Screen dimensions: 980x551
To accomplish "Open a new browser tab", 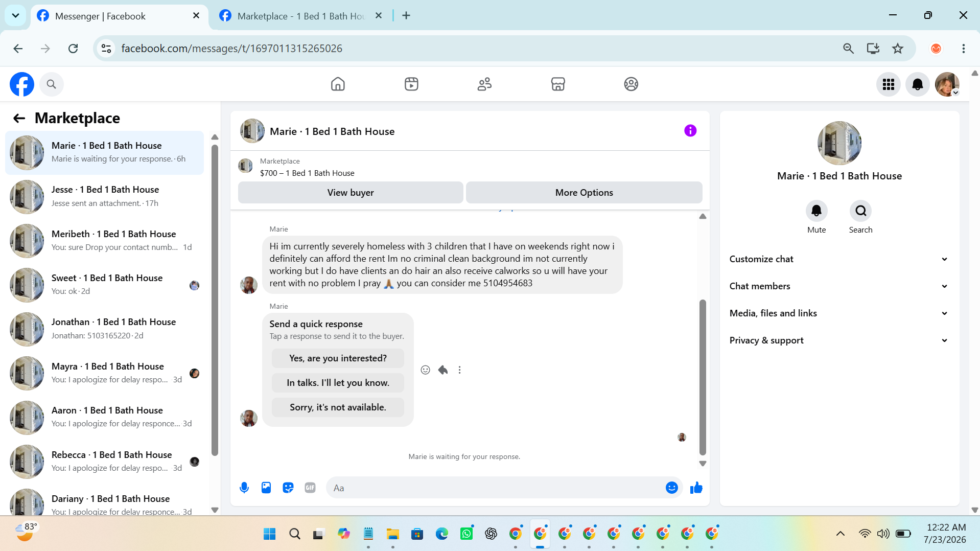I will (x=406, y=16).
